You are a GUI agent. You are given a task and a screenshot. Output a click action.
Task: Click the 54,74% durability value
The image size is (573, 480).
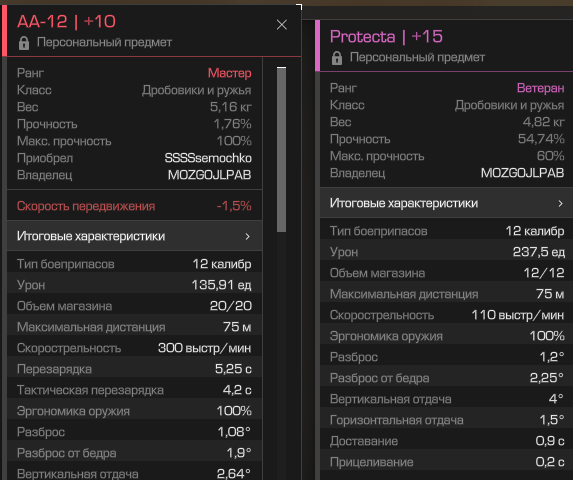(x=541, y=139)
